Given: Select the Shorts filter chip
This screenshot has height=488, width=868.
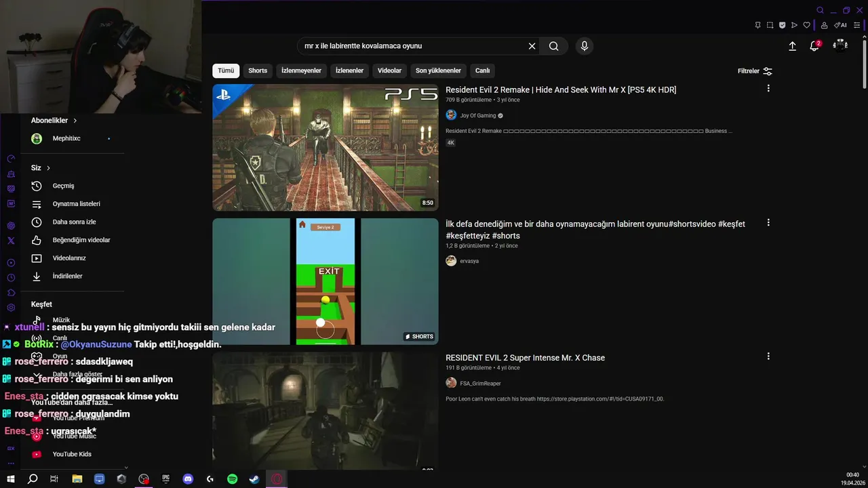Looking at the screenshot, I should (258, 70).
